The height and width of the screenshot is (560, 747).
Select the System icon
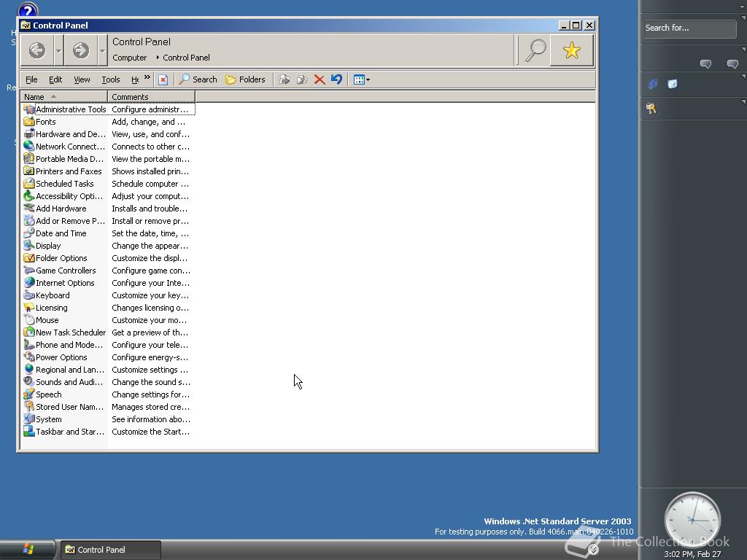click(x=29, y=419)
